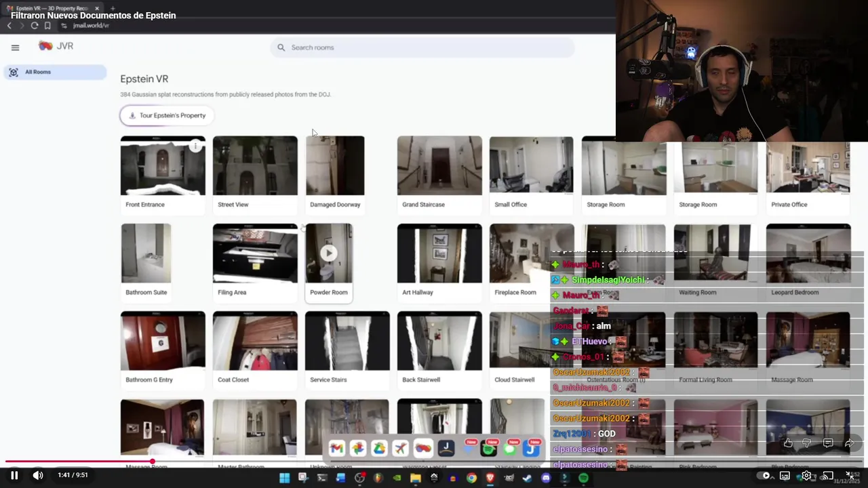Pause the video

[14, 475]
